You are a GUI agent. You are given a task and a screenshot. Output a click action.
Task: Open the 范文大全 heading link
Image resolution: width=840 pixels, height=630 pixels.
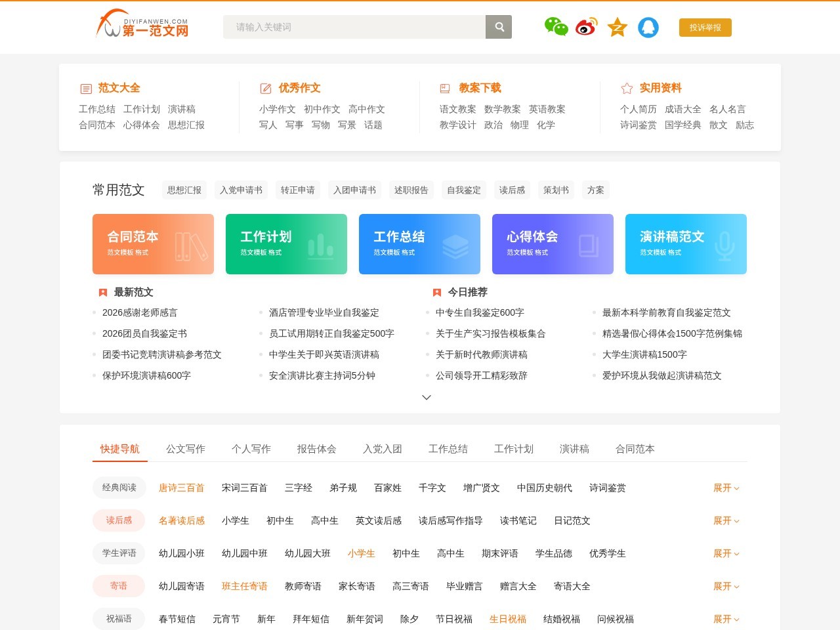[119, 88]
